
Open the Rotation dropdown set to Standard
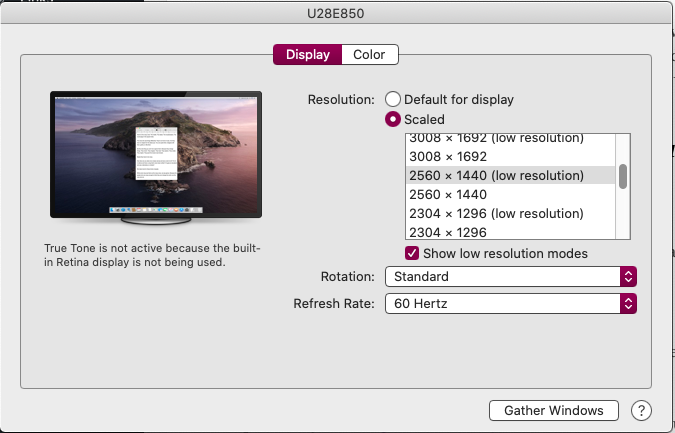click(x=510, y=276)
